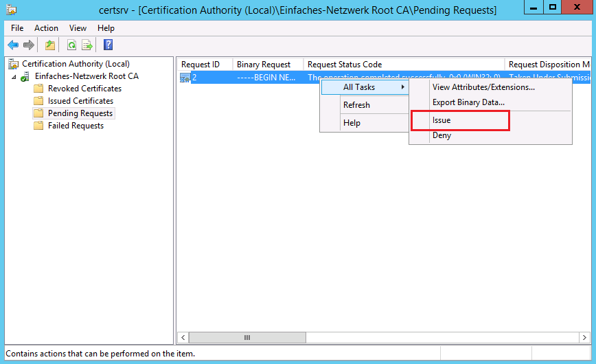Click the pending request certificate icon in row 2
This screenshot has width=596, height=364.
[185, 78]
